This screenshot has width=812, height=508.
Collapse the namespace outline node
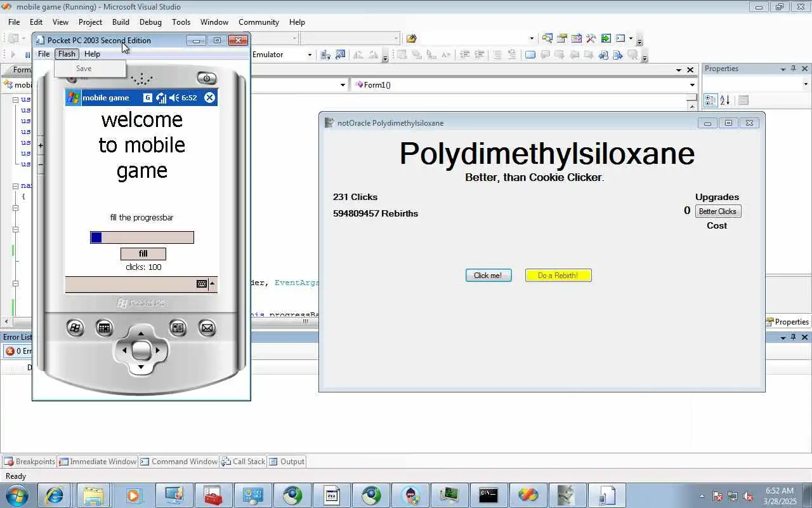(16, 186)
